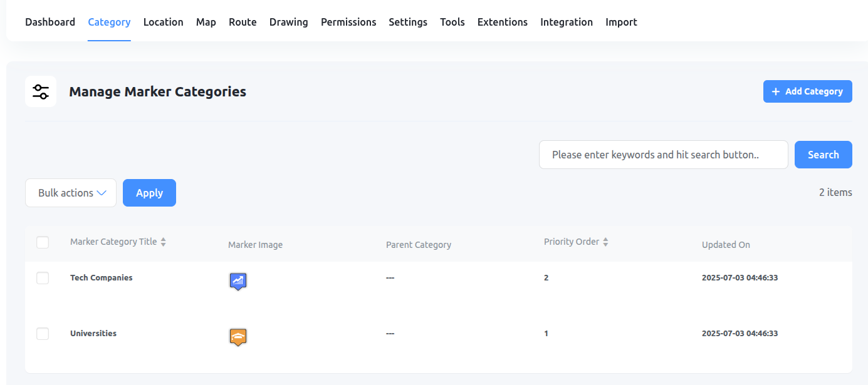Screen dimensions: 868x385
Task: Check the Universities row checkbox
Action: [x=43, y=334]
